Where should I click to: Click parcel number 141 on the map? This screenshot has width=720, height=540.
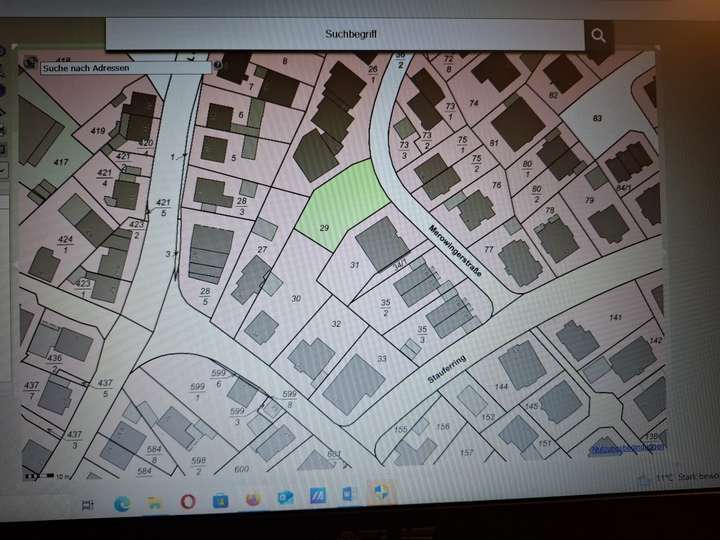tap(615, 317)
